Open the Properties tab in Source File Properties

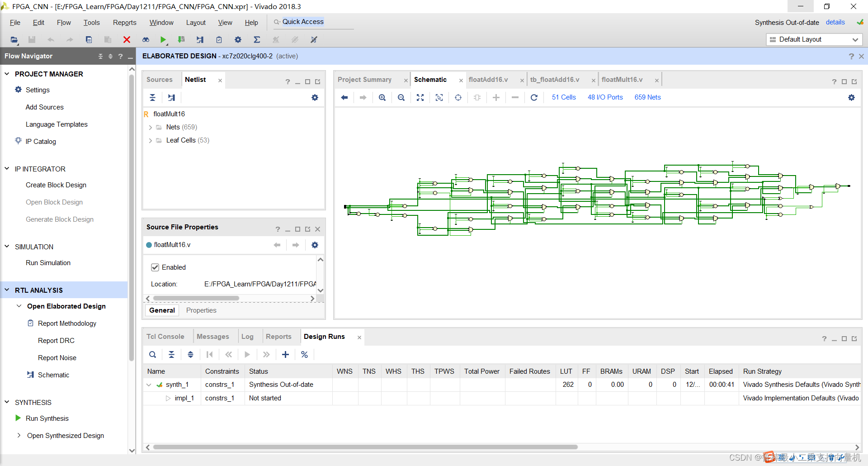coord(201,310)
